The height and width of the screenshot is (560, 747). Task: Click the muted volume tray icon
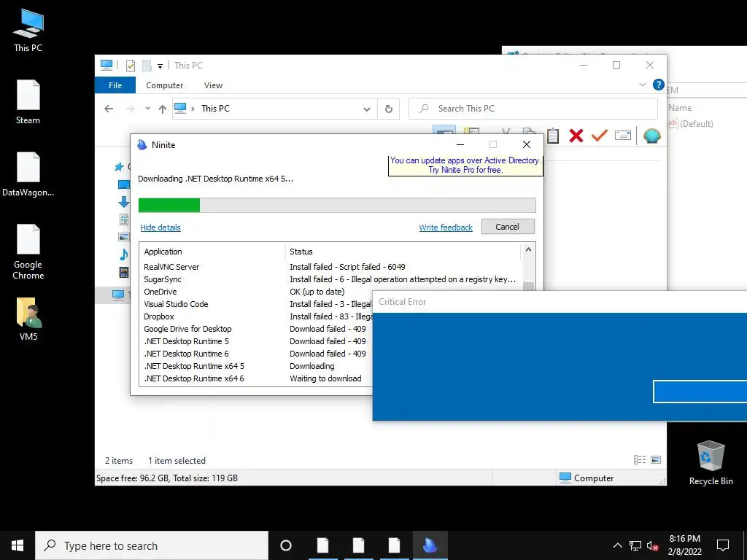tap(652, 545)
